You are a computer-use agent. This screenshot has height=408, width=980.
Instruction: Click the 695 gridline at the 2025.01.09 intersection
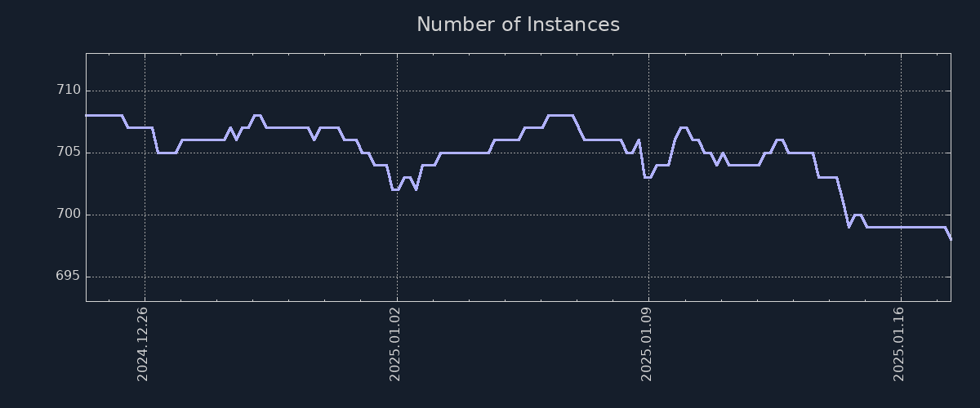coord(648,277)
